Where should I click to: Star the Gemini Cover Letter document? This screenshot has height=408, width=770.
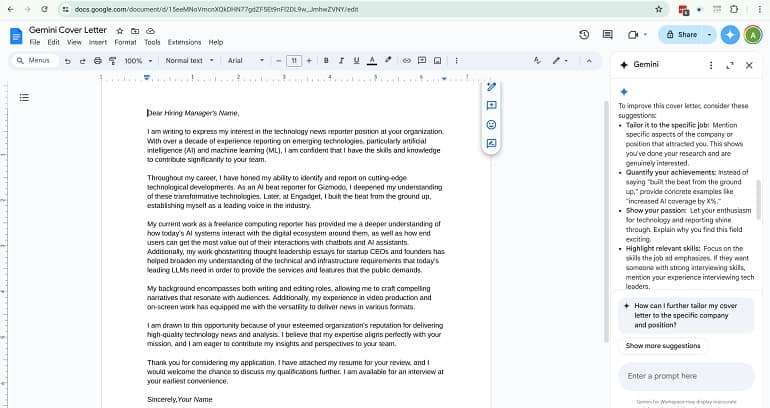pyautogui.click(x=120, y=31)
